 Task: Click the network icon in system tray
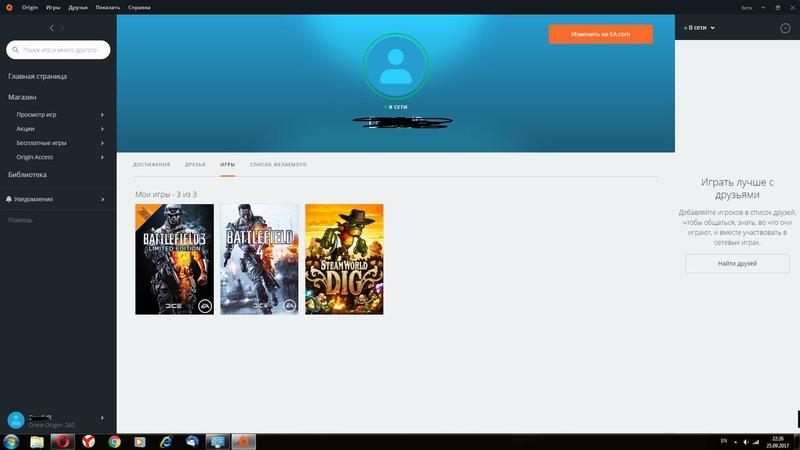[756, 442]
